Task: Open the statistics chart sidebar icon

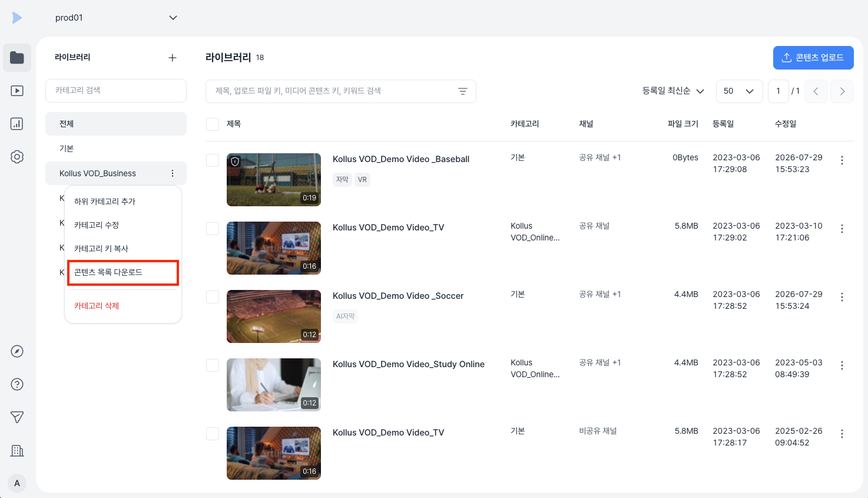Action: coord(17,124)
